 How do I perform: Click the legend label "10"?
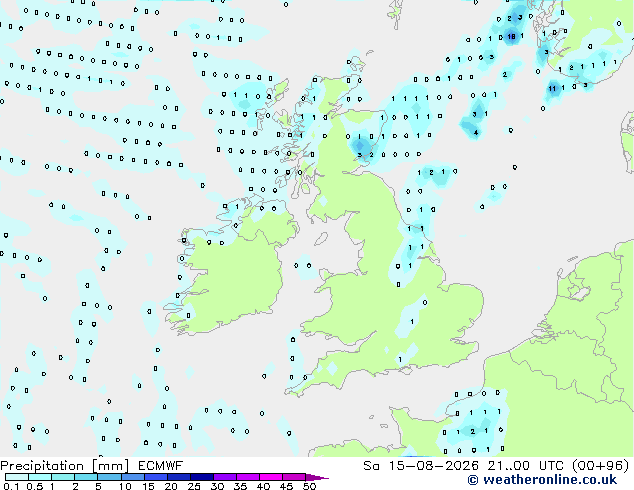pyautogui.click(x=125, y=486)
